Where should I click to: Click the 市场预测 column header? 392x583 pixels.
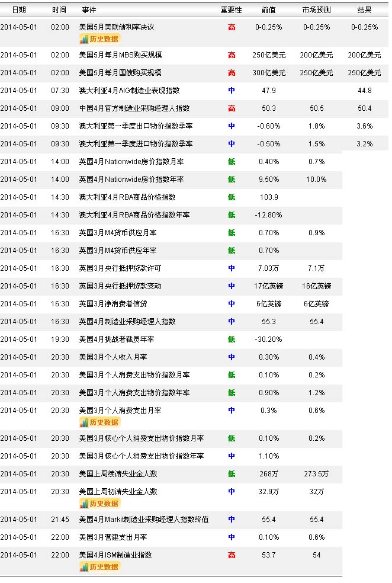click(316, 9)
